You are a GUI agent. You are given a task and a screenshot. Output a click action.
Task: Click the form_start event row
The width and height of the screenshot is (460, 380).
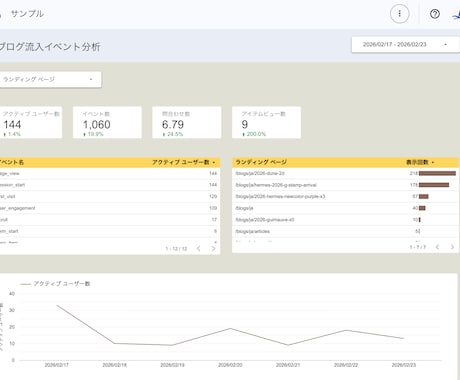coord(110,231)
